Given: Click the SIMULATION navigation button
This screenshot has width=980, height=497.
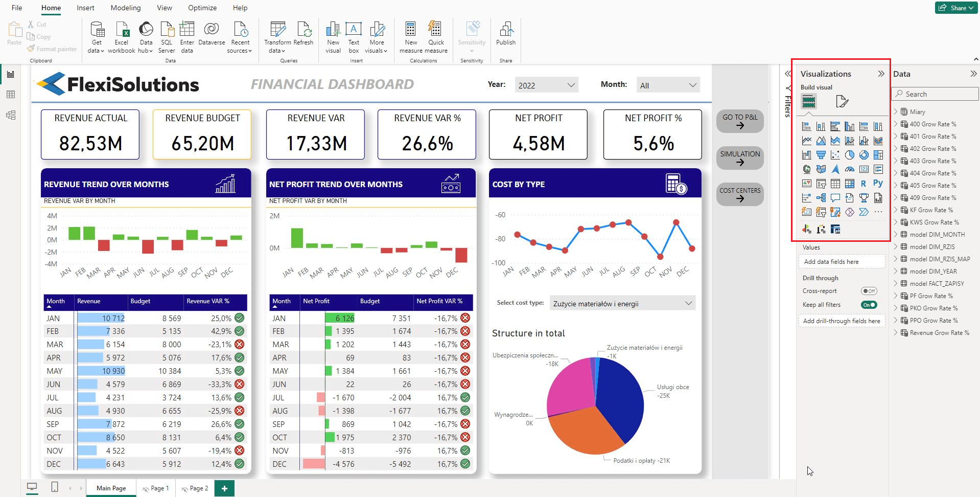Looking at the screenshot, I should point(739,158).
